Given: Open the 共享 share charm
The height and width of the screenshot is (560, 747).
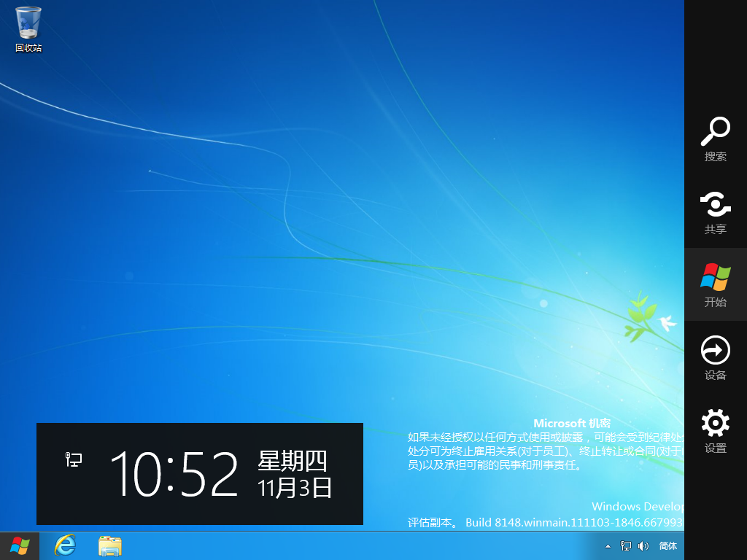Looking at the screenshot, I should tap(716, 212).
